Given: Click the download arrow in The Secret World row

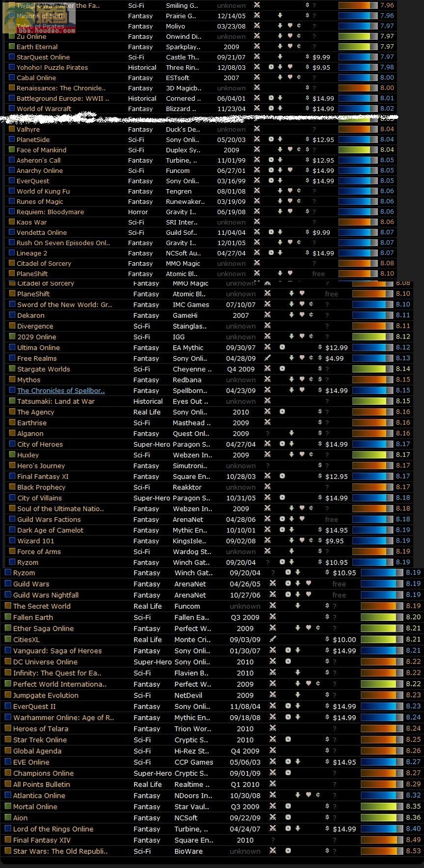Looking at the screenshot, I should 298,606.
